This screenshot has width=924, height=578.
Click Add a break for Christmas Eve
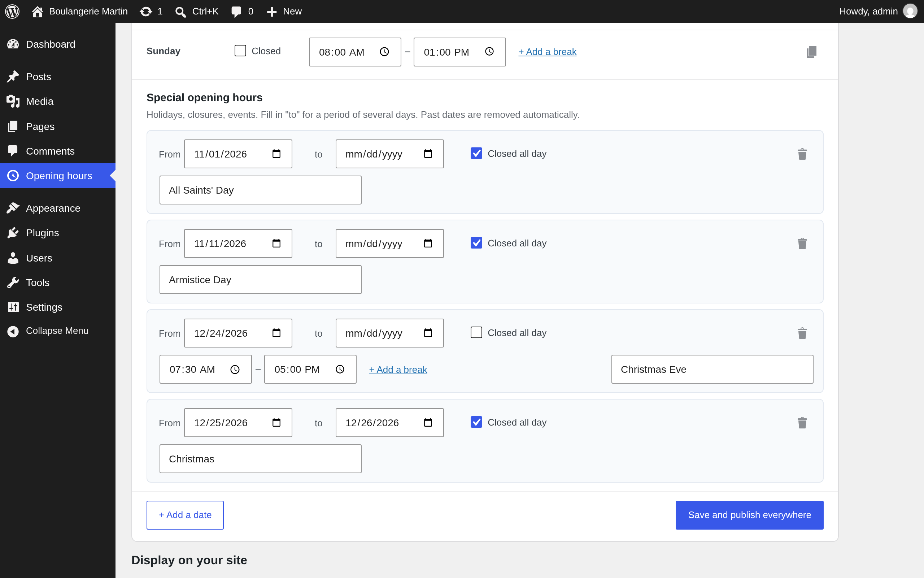398,370
